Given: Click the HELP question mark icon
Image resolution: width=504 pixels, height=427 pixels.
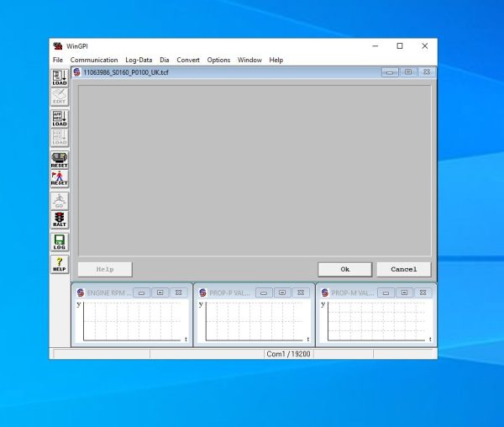Looking at the screenshot, I should (x=60, y=264).
